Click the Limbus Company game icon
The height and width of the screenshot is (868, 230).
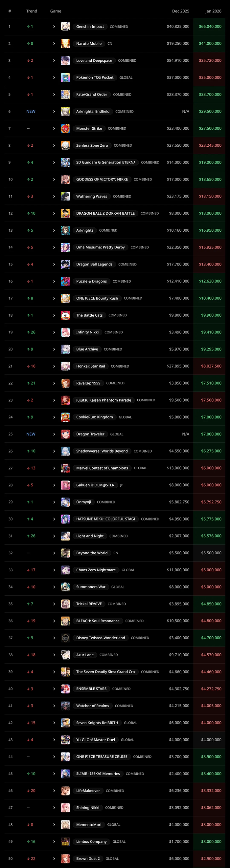pyautogui.click(x=65, y=842)
